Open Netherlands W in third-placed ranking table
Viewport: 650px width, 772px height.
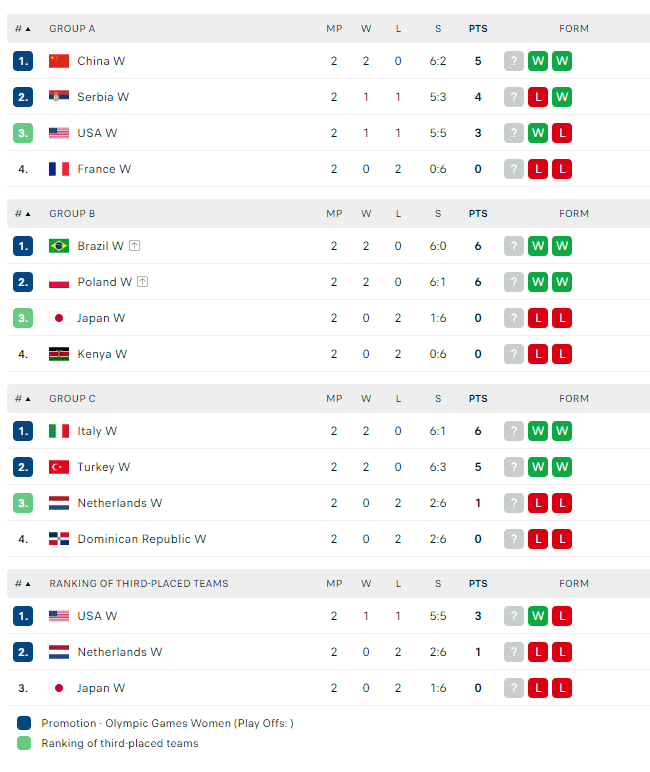[x=119, y=652]
